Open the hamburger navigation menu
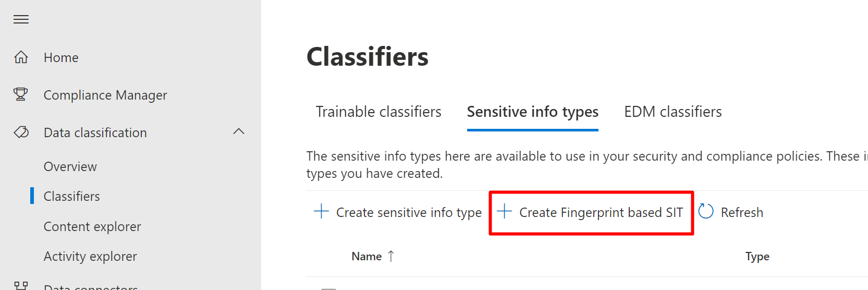 [x=21, y=20]
